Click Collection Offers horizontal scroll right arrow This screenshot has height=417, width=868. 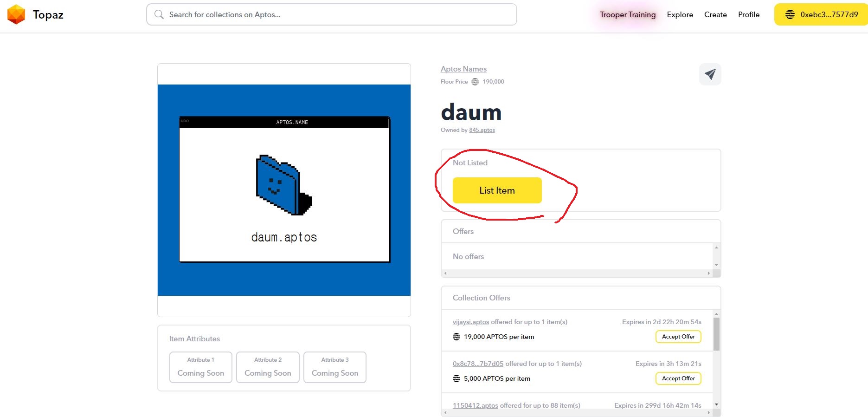point(708,412)
